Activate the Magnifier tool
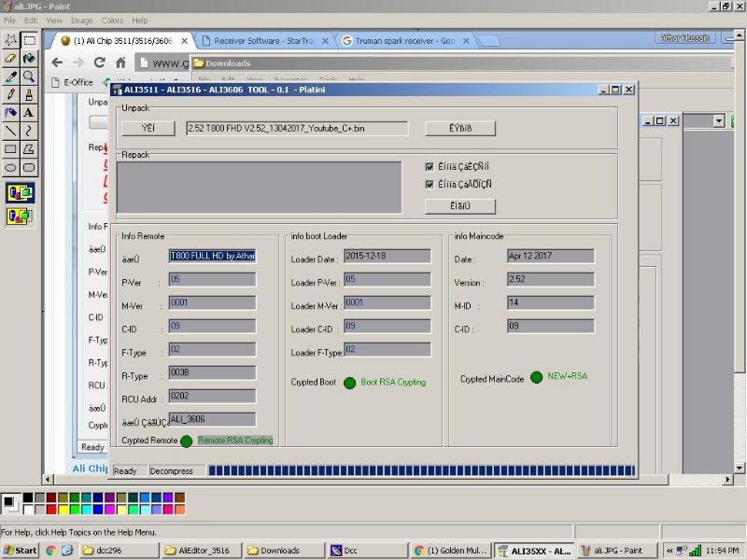 (x=29, y=77)
